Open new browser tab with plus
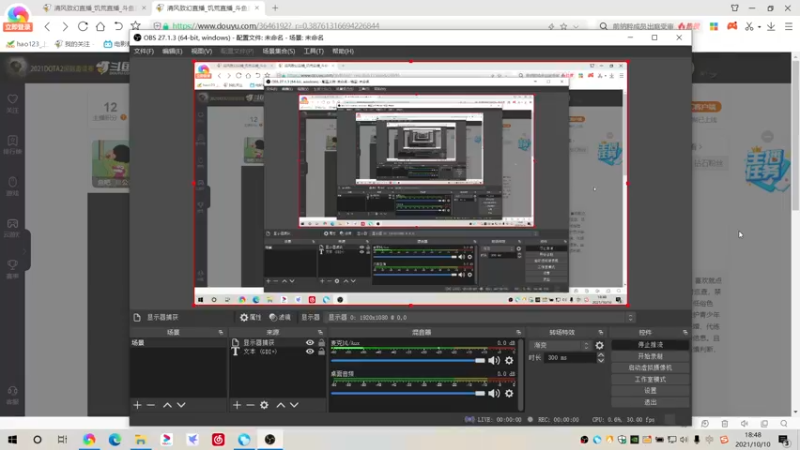The height and width of the screenshot is (450, 800). [x=275, y=8]
